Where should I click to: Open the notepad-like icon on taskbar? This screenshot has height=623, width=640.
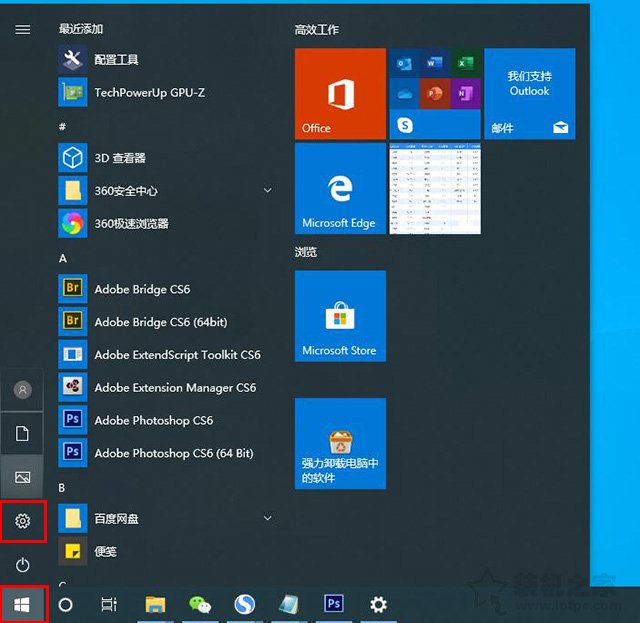[289, 605]
